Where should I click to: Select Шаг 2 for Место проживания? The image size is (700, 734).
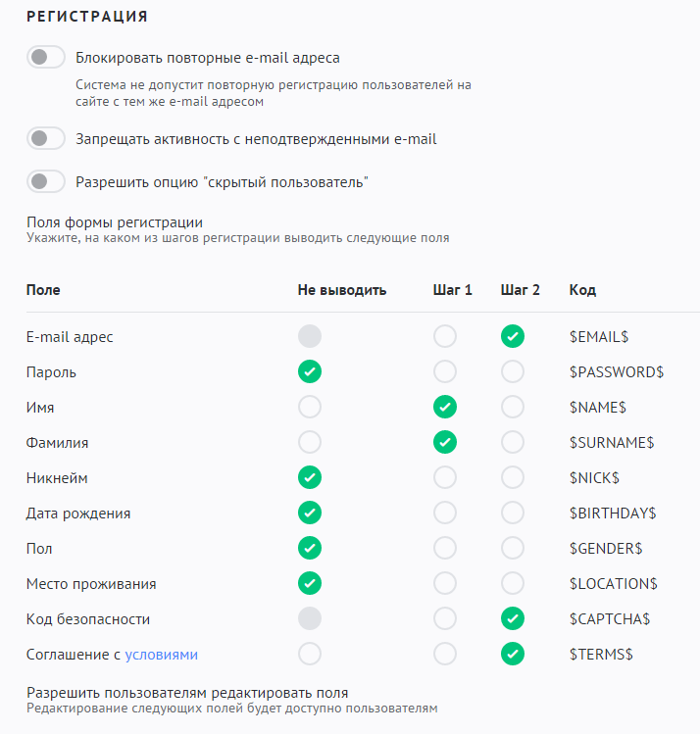pyautogui.click(x=512, y=584)
